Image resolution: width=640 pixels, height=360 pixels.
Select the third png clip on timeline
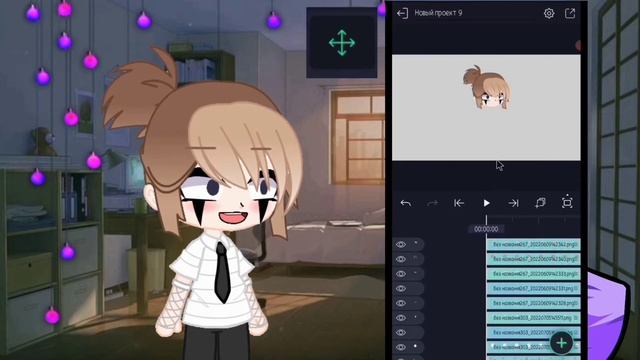tap(533, 274)
